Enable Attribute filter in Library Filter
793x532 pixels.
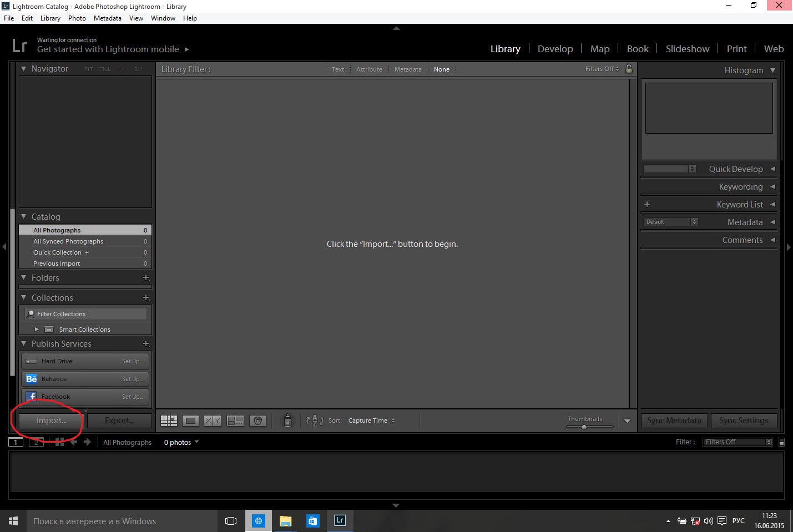point(369,69)
